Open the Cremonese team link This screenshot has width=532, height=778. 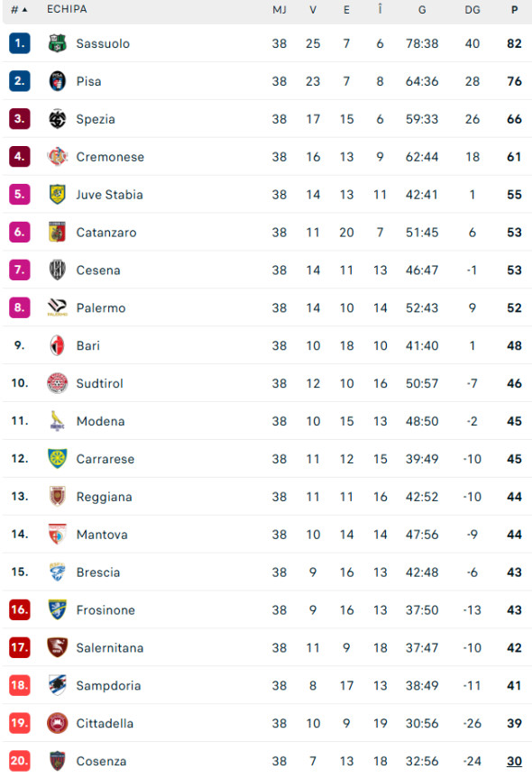click(x=110, y=157)
